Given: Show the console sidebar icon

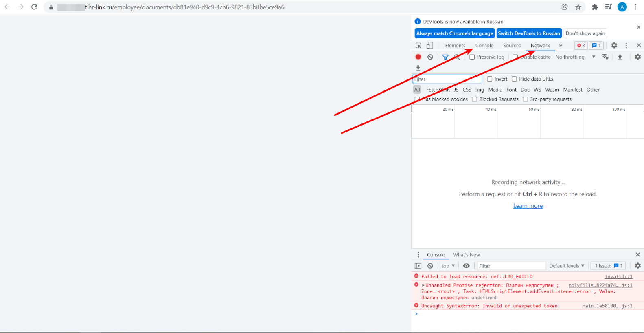Looking at the screenshot, I should 418,266.
